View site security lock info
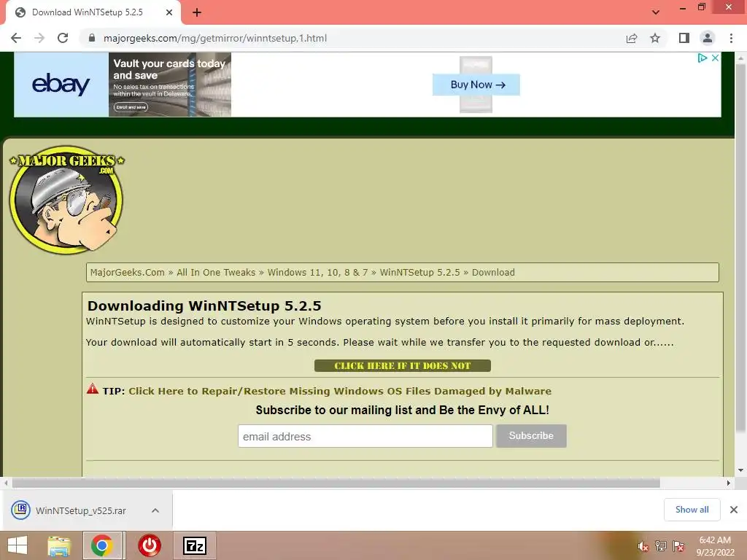Screen dimensions: 747x560 coord(92,38)
